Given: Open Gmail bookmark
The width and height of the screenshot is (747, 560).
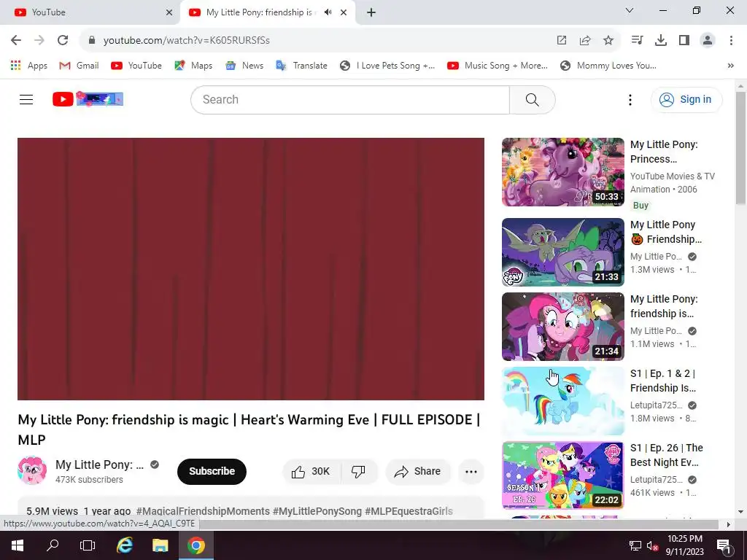Looking at the screenshot, I should [79, 66].
